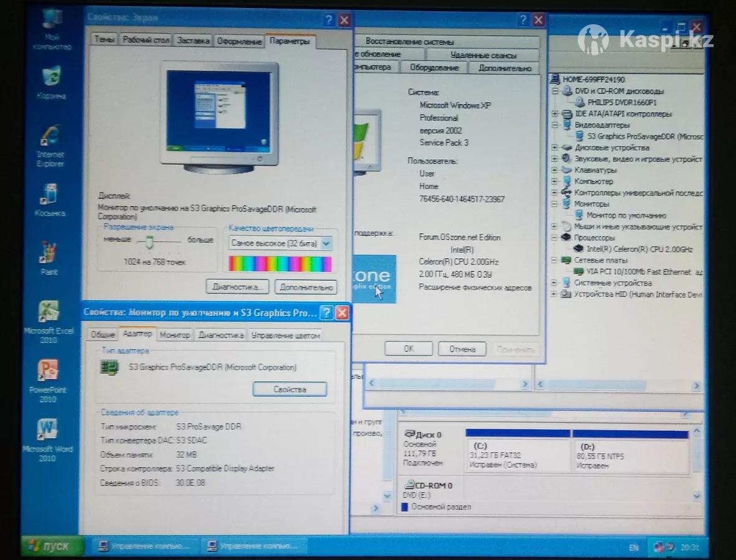The image size is (736, 560).
Task: Click the S3 Compatible Display Adapter text
Action: click(225, 468)
